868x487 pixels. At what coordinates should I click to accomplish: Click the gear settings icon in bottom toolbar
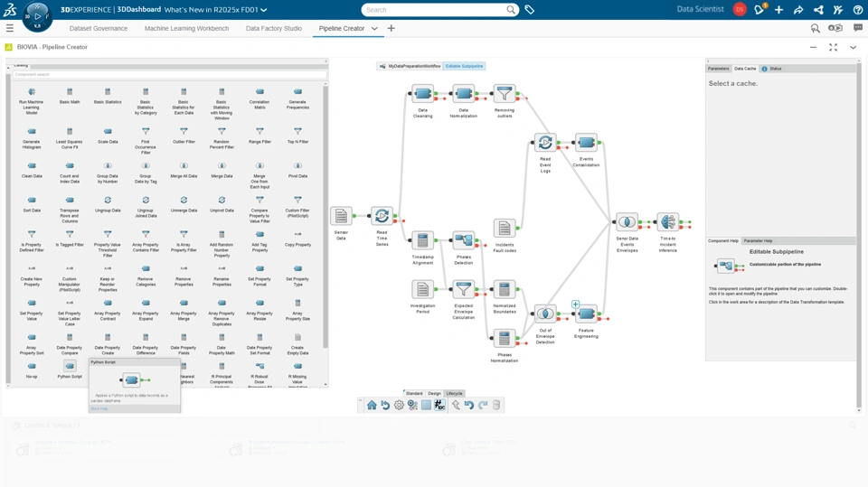[399, 405]
